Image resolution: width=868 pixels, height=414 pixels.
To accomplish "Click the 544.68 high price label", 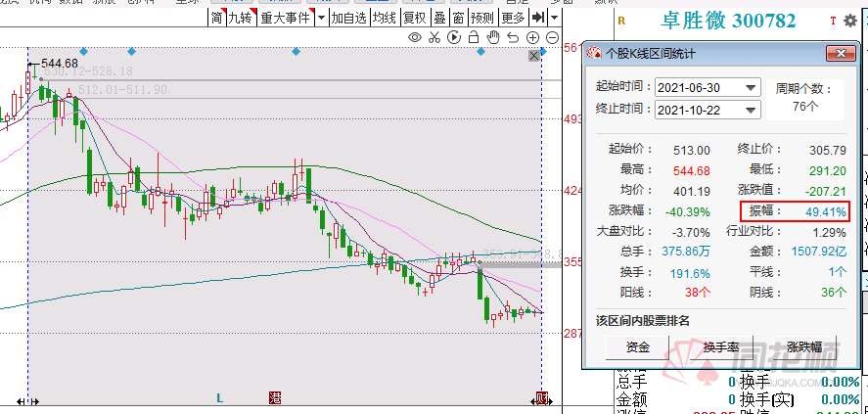I will 60,65.
